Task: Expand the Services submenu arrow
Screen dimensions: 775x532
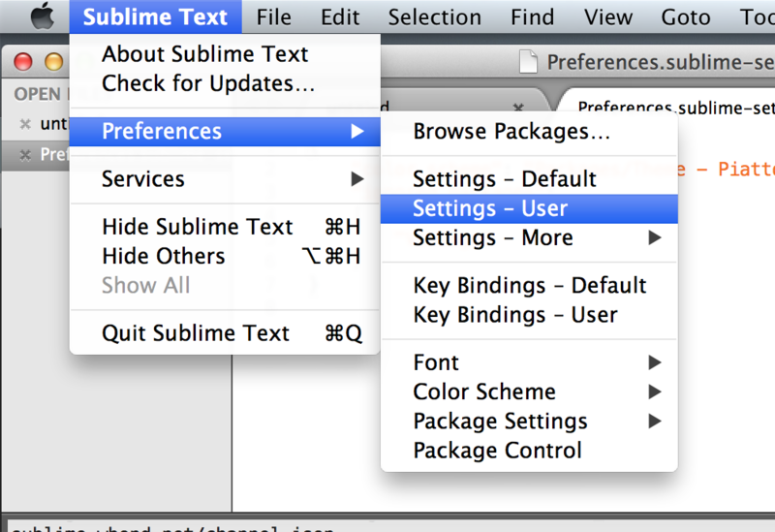Action: pyautogui.click(x=357, y=178)
